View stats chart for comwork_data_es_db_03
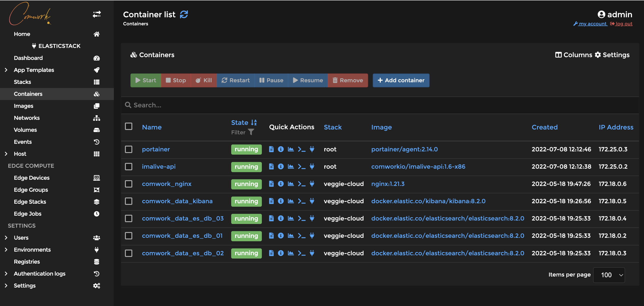 tap(291, 218)
